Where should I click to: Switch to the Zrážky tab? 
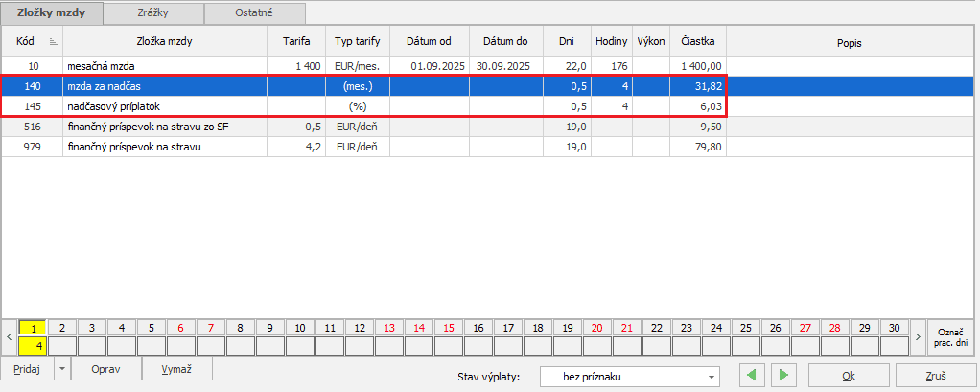[x=153, y=12]
